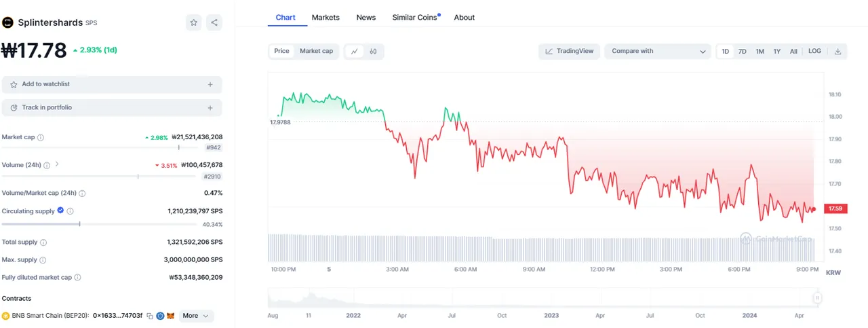This screenshot has width=868, height=328.
Task: Click the verified badge beside Circulating supply
Action: click(60, 211)
